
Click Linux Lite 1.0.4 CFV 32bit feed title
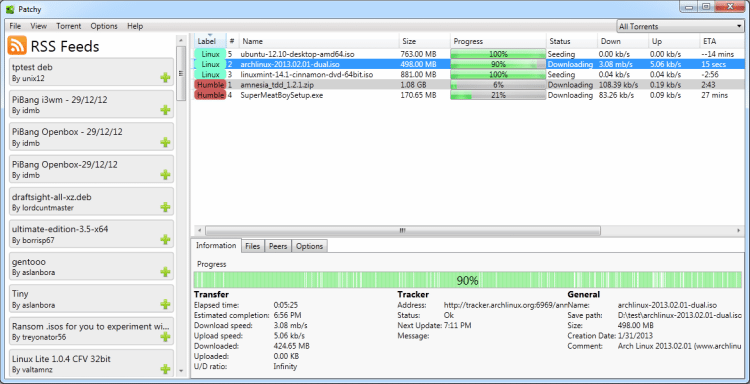(62, 359)
